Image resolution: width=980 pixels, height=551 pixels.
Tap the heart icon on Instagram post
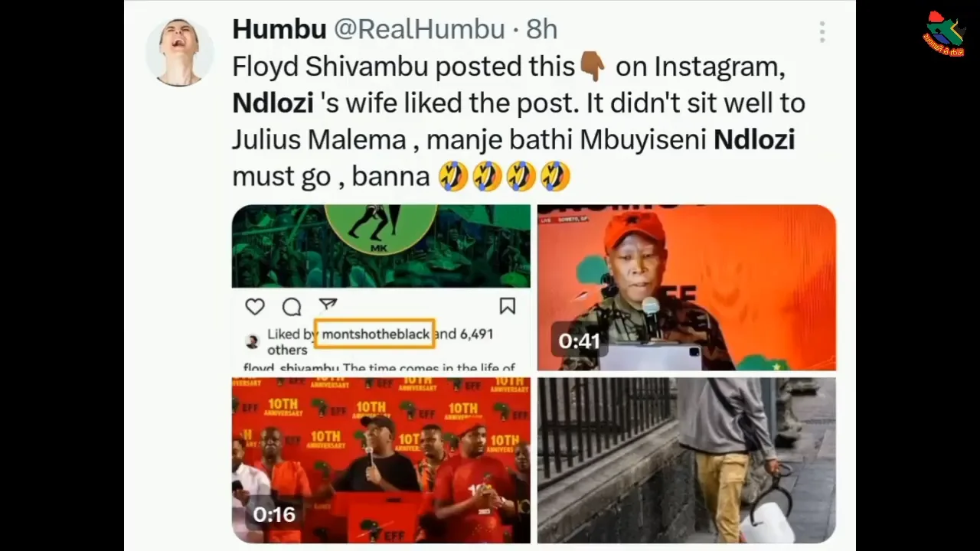coord(255,307)
